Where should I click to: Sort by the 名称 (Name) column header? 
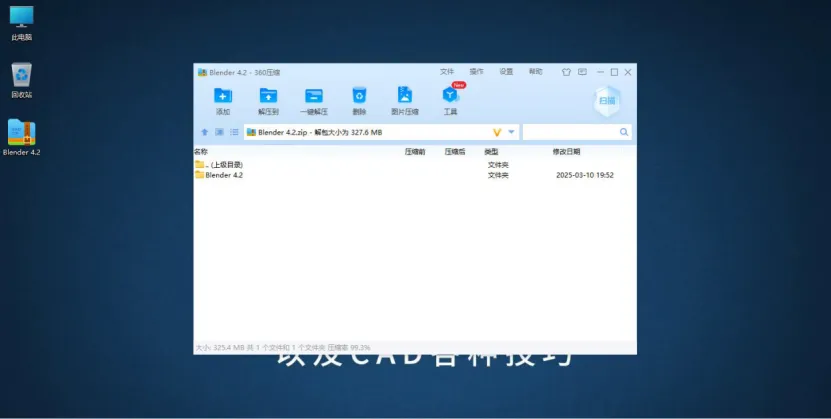(201, 151)
